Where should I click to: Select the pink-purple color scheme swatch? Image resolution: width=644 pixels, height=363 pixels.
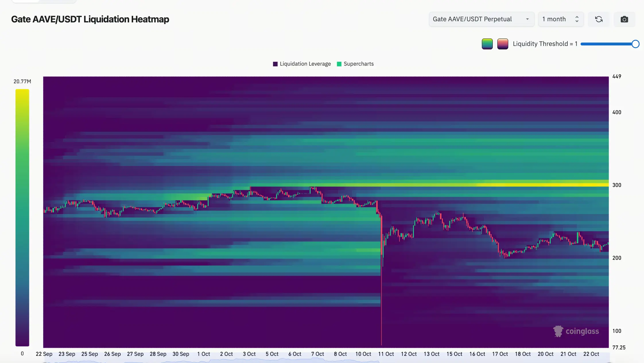pos(503,44)
